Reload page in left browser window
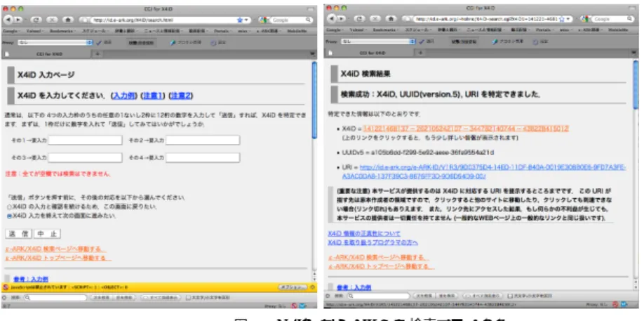 [36, 20]
